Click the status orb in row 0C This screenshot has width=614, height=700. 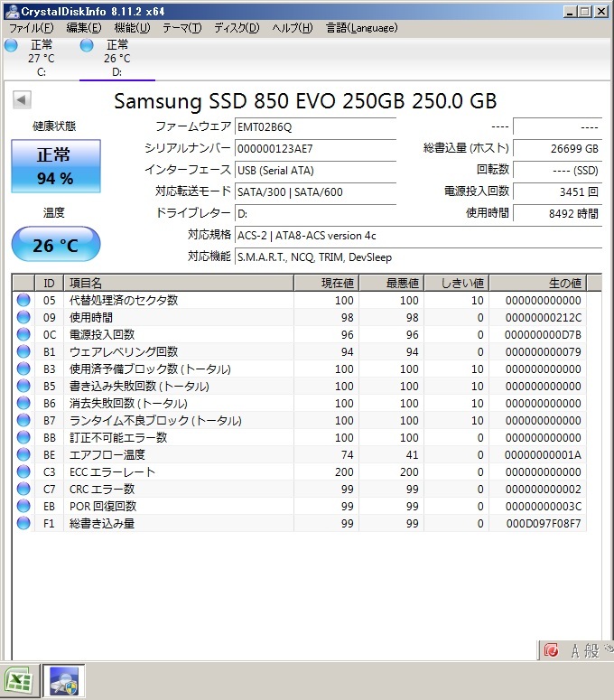click(x=23, y=334)
